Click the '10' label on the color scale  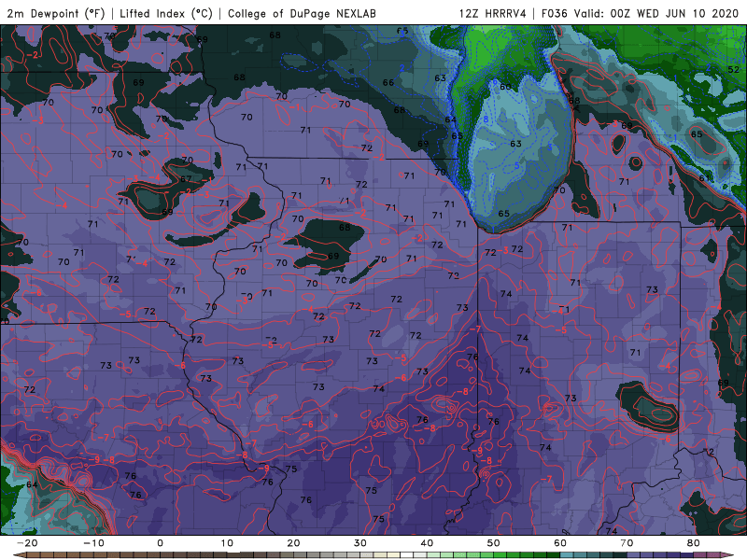tap(227, 543)
